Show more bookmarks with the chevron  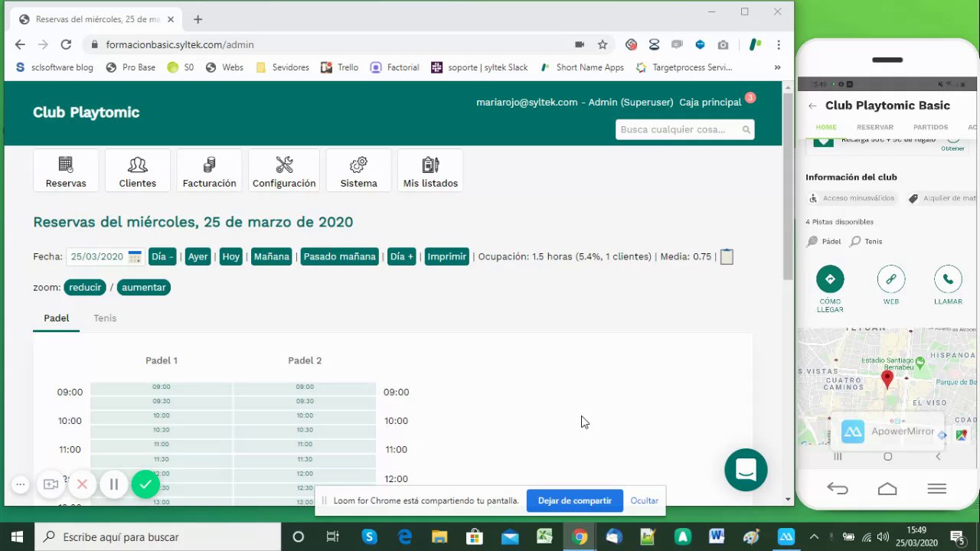777,67
